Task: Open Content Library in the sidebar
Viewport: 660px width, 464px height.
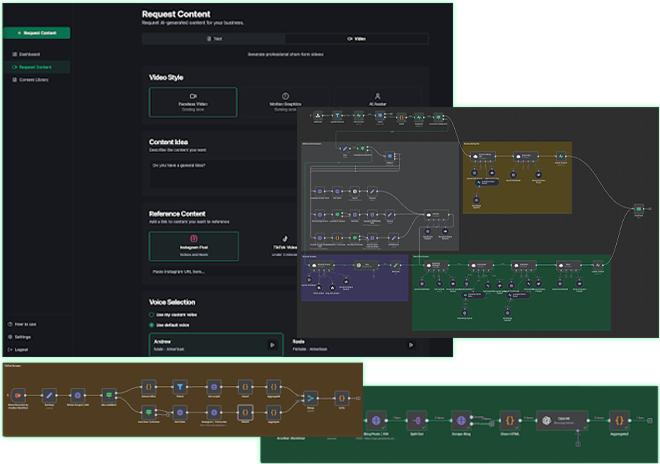Action: pyautogui.click(x=30, y=80)
